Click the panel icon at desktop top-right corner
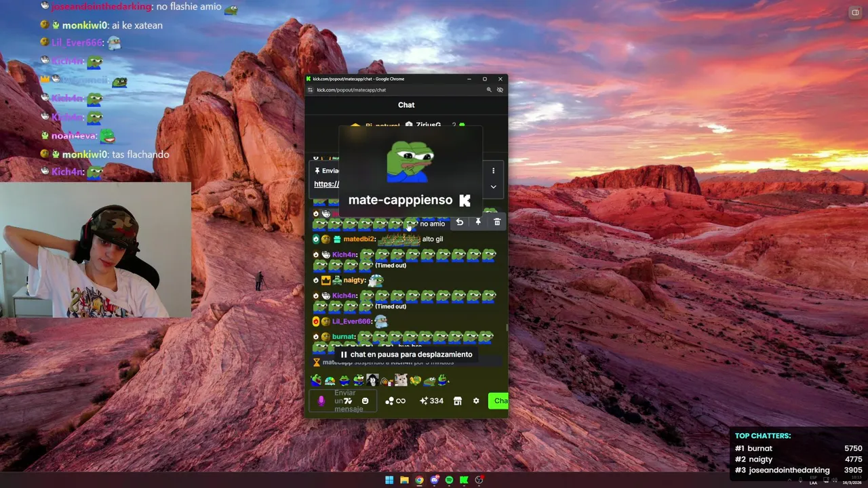 [x=855, y=12]
